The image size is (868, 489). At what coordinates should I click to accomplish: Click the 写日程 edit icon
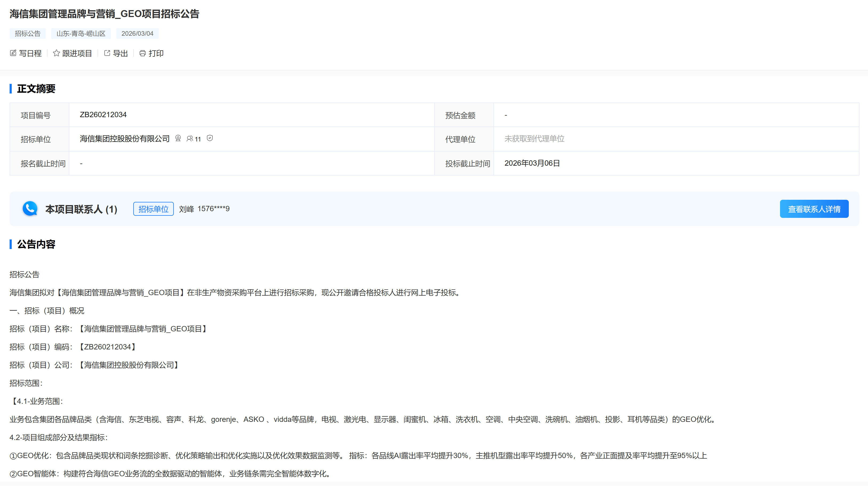(13, 53)
